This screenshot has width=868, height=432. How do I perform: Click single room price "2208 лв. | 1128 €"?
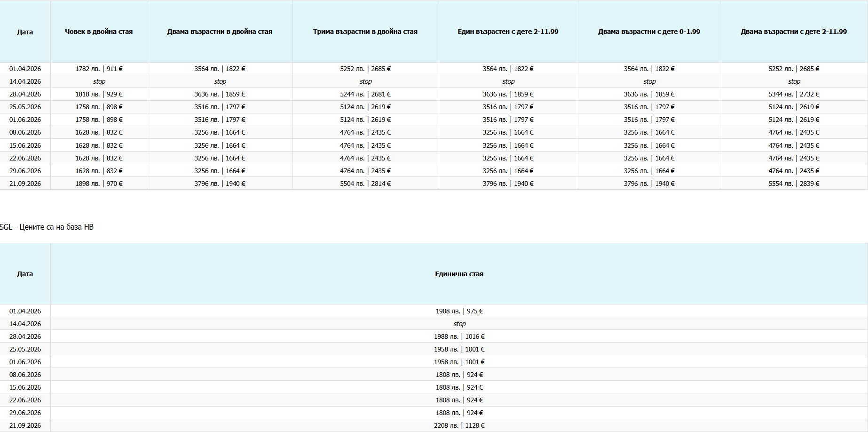coord(459,425)
